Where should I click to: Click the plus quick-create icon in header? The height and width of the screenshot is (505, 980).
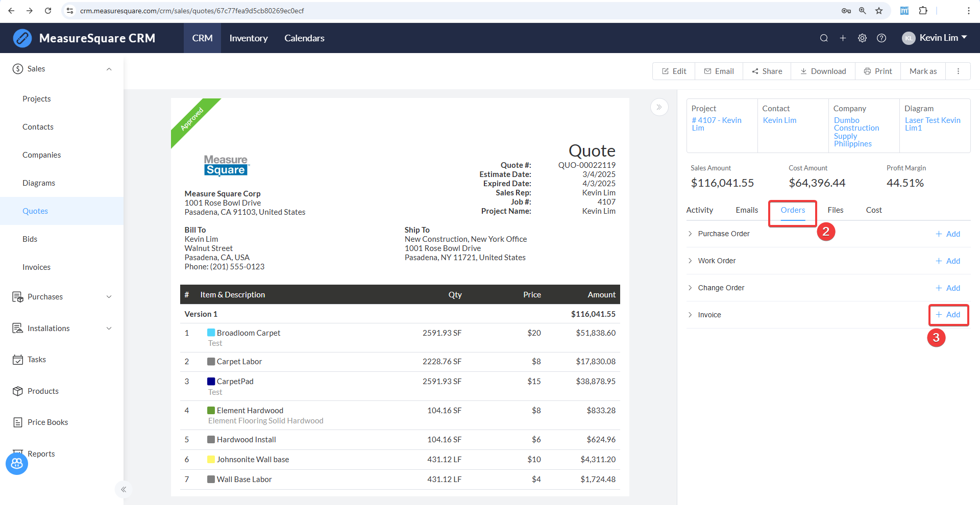click(x=843, y=38)
